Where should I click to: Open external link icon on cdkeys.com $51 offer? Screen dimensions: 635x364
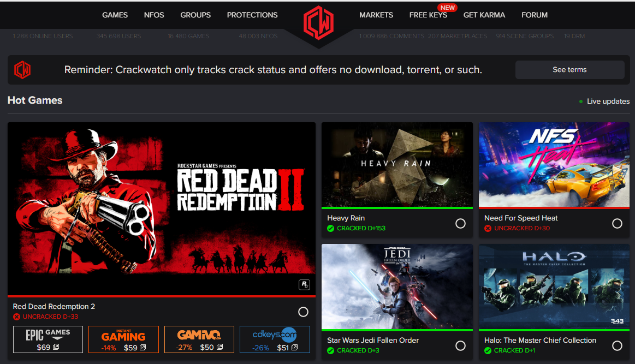tap(294, 348)
